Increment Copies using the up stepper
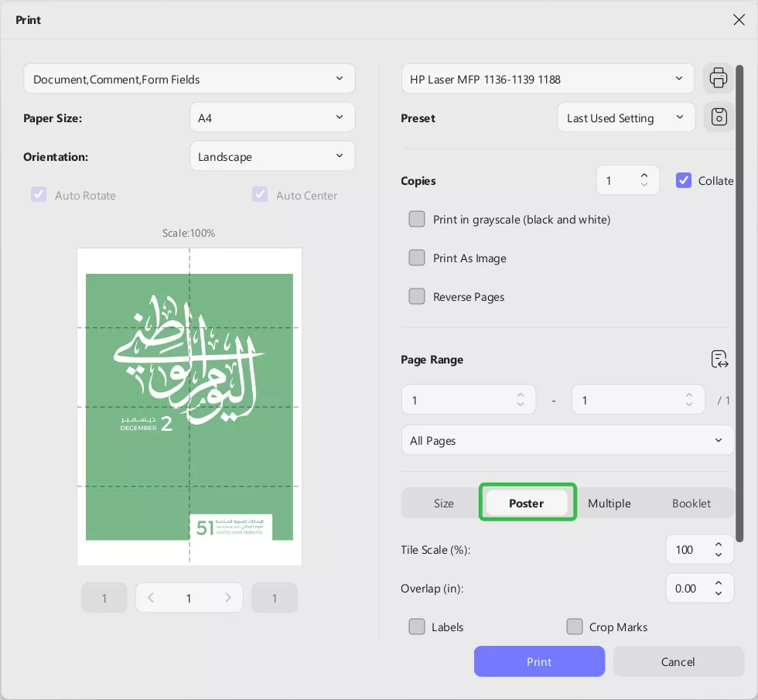This screenshot has width=758, height=700. point(644,175)
